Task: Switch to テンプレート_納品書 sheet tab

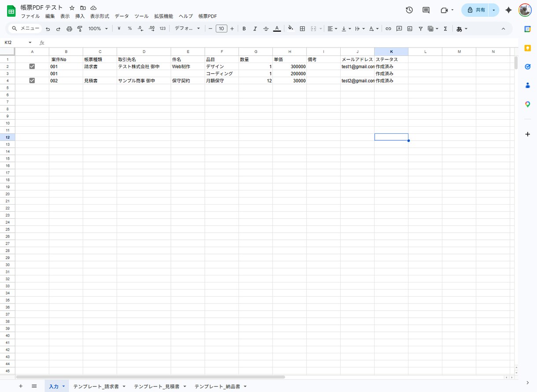Action: point(217,386)
